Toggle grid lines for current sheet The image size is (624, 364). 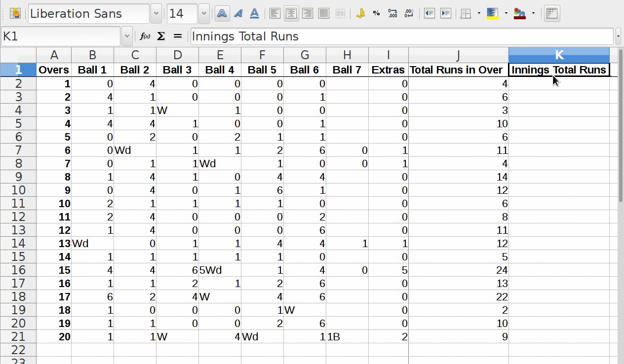(x=552, y=14)
